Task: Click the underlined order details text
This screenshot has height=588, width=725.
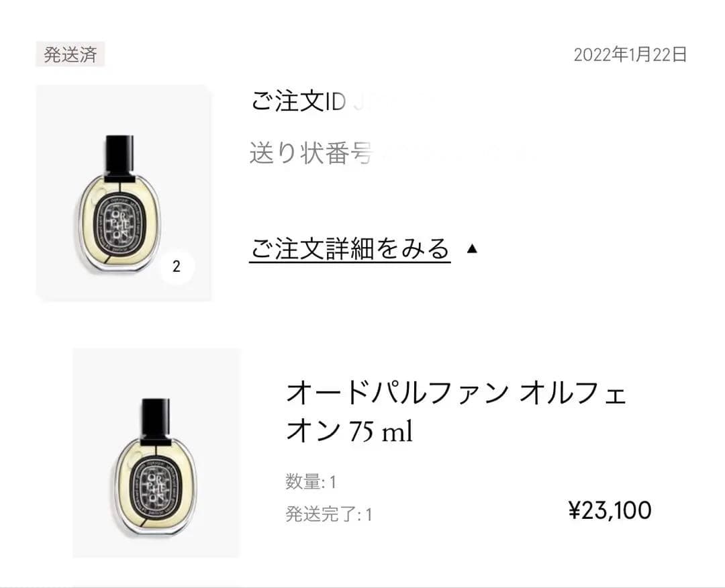Action: point(350,248)
